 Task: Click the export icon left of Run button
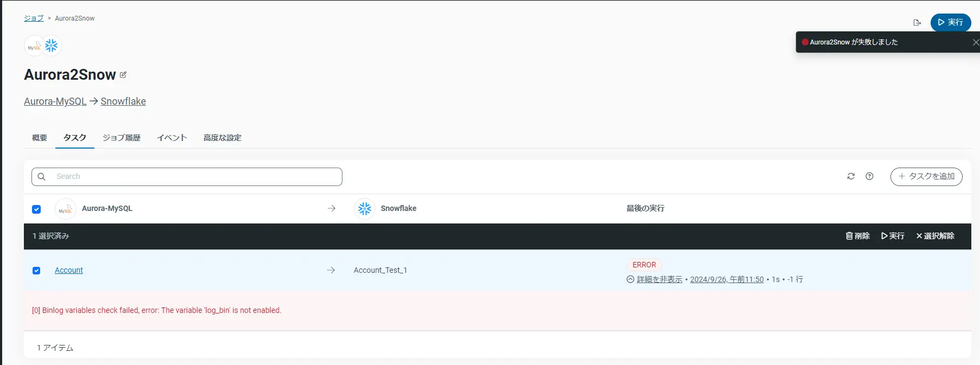917,23
